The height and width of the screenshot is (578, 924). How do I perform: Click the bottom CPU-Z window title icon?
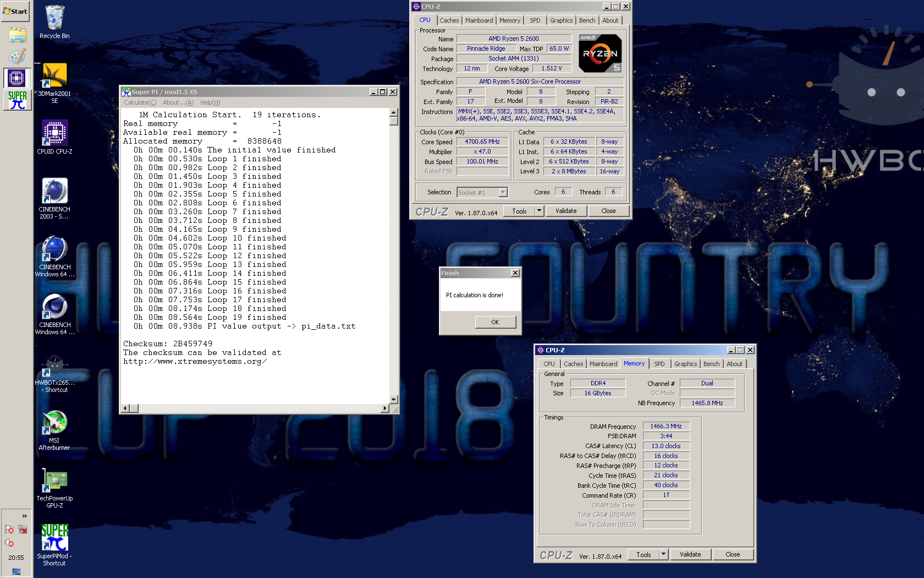(540, 350)
